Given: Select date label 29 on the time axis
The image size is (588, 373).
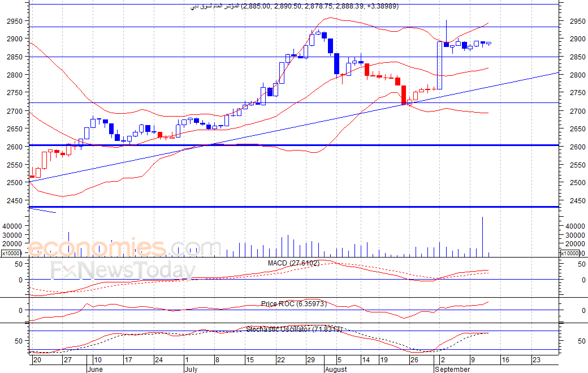Looking at the screenshot, I should point(311,360).
